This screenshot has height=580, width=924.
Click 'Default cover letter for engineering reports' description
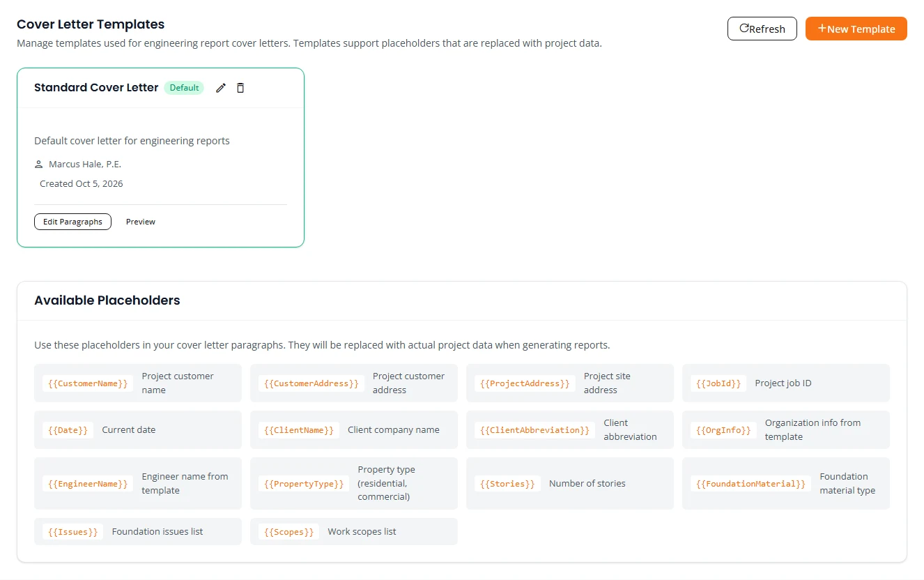click(x=132, y=141)
